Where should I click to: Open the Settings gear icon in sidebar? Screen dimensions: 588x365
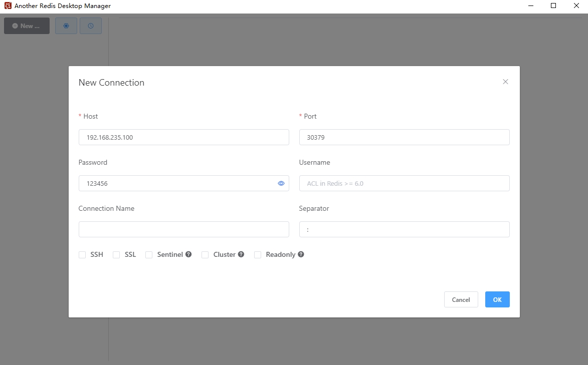tap(66, 26)
